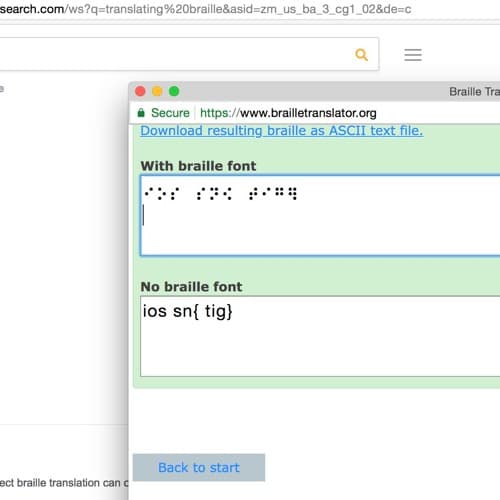Click inside the No braille font textbox
The image size is (500, 500).
(x=320, y=336)
